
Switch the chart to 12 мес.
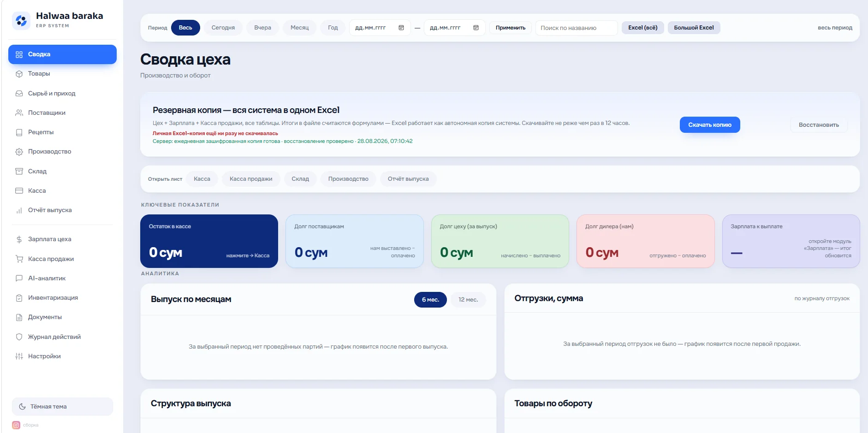[468, 300]
